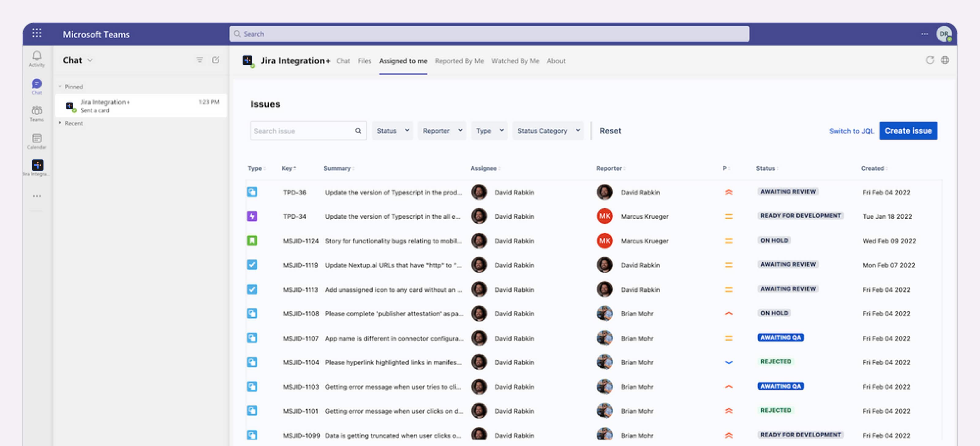This screenshot has height=446, width=980.
Task: Reset the issue filters
Action: pos(610,130)
